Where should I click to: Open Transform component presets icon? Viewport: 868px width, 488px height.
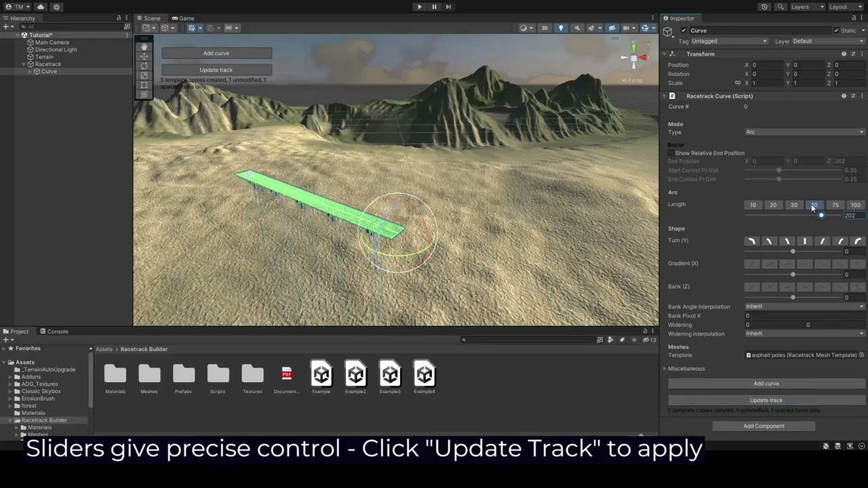click(x=852, y=54)
